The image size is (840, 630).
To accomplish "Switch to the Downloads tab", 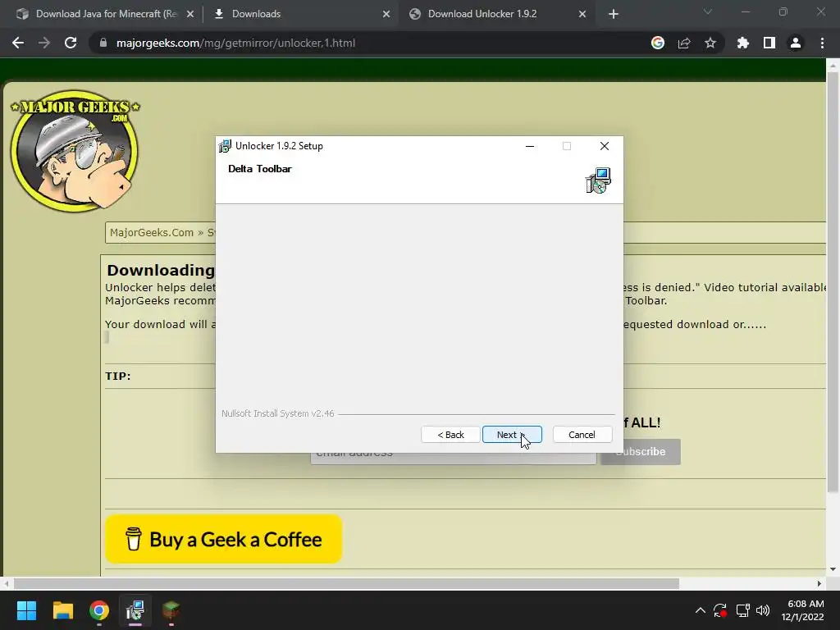I will click(x=256, y=14).
